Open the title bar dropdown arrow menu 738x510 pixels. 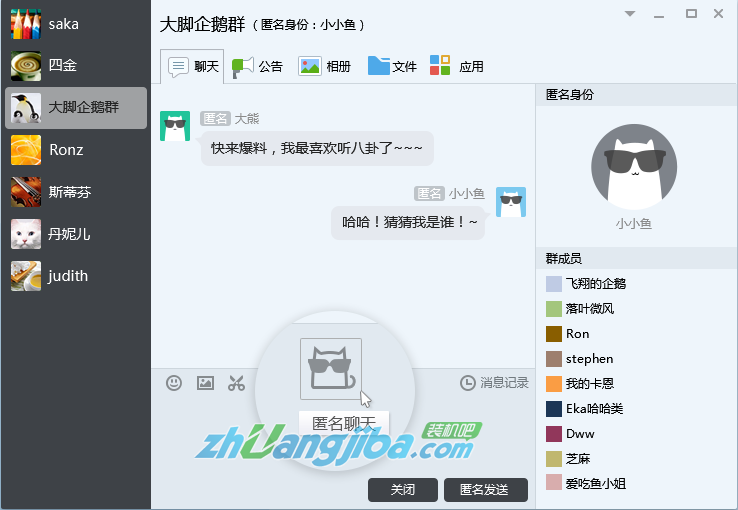click(630, 14)
